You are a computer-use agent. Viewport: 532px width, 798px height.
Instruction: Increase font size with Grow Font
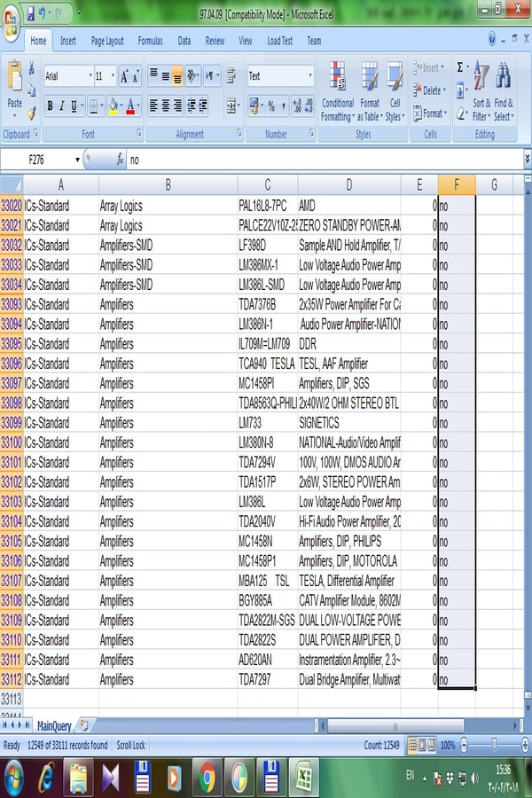tap(124, 77)
